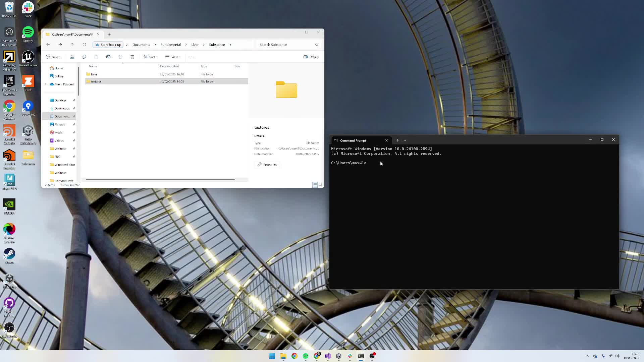Image resolution: width=644 pixels, height=362 pixels.
Task: Toggle the Details pane button
Action: click(311, 57)
